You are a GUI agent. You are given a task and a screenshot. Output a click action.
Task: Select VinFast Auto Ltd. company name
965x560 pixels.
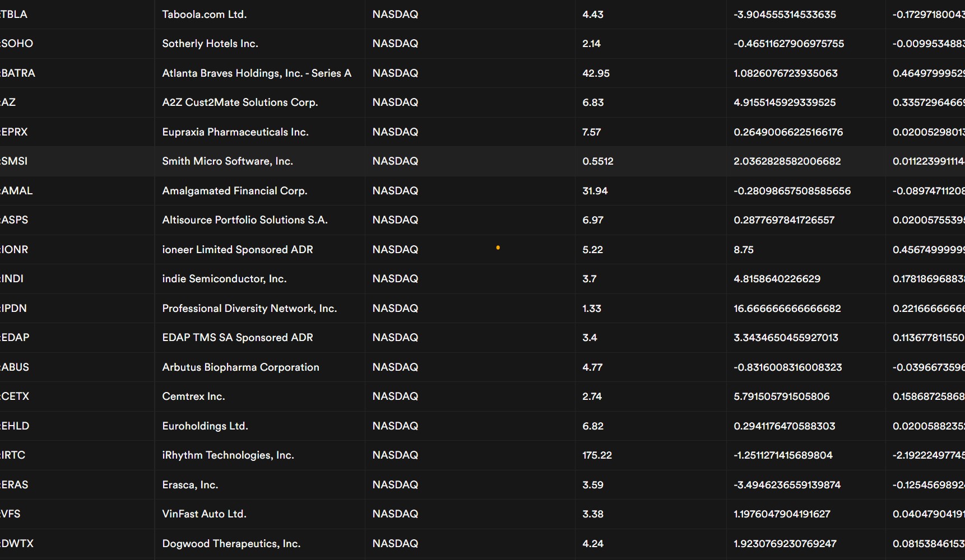tap(204, 514)
